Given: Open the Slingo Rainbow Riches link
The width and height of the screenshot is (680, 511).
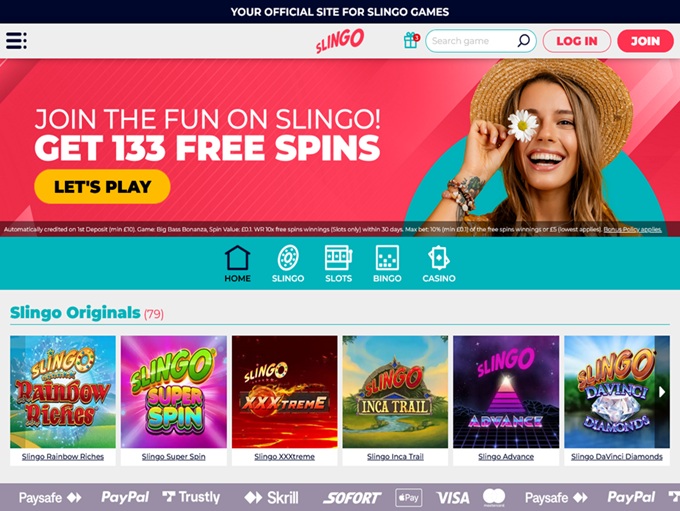Looking at the screenshot, I should (x=63, y=456).
